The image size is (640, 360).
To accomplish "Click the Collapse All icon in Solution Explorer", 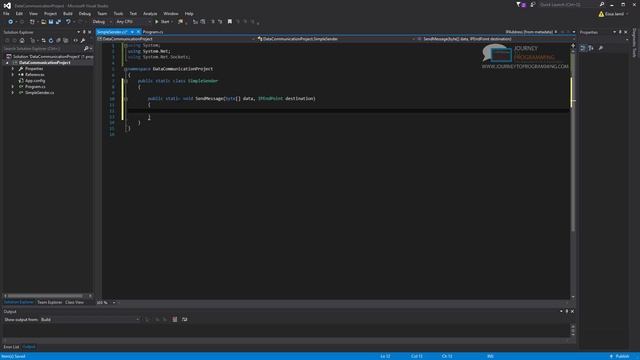I will 58,40.
